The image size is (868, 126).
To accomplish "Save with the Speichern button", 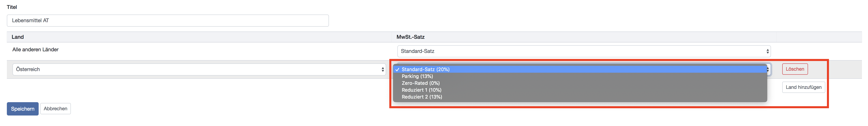I will pos(23,109).
